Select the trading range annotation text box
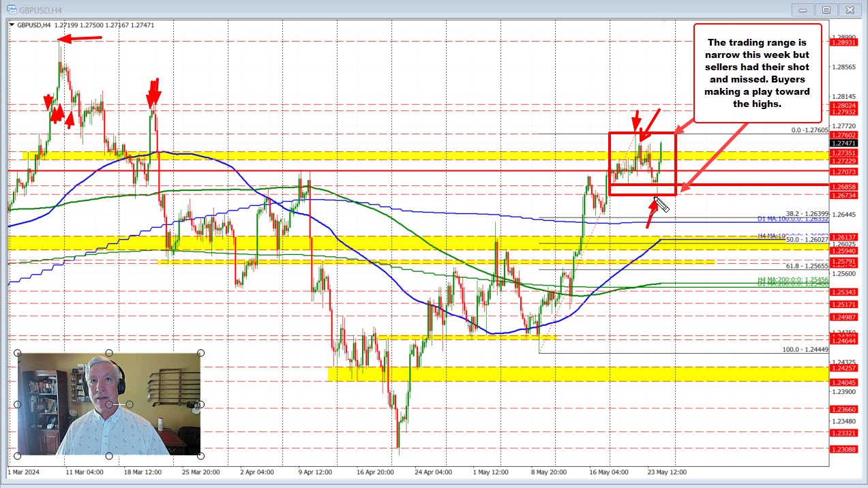Viewport: 868px width, 488px height. [x=757, y=73]
